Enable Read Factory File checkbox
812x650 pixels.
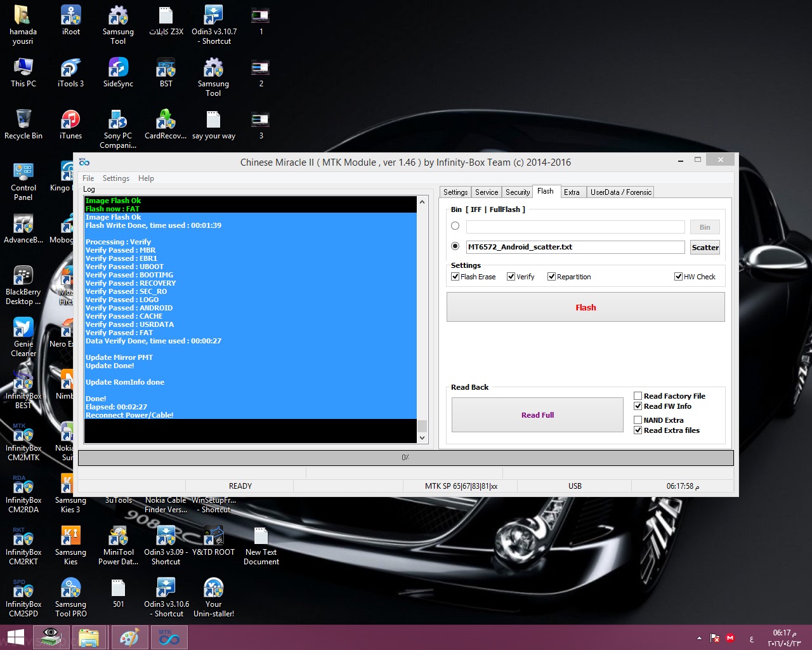638,396
